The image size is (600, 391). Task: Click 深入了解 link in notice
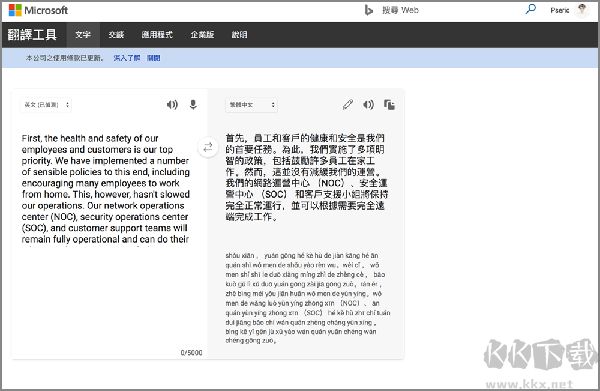click(127, 58)
